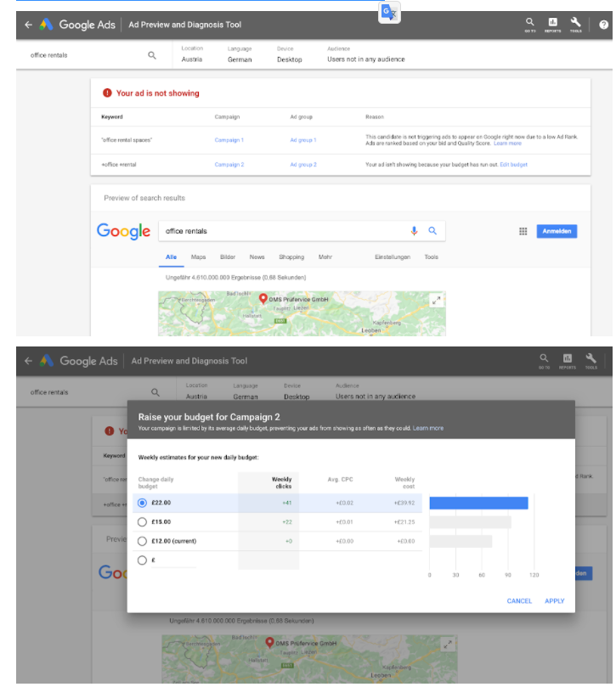
Task: Expand the map in upper preview
Action: pos(436,301)
